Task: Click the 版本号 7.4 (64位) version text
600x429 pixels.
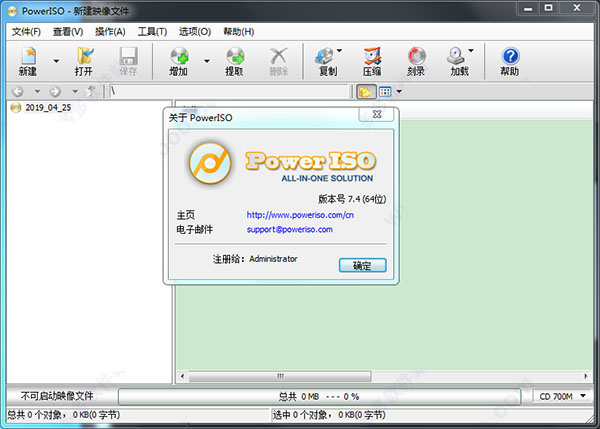Action: click(x=352, y=199)
